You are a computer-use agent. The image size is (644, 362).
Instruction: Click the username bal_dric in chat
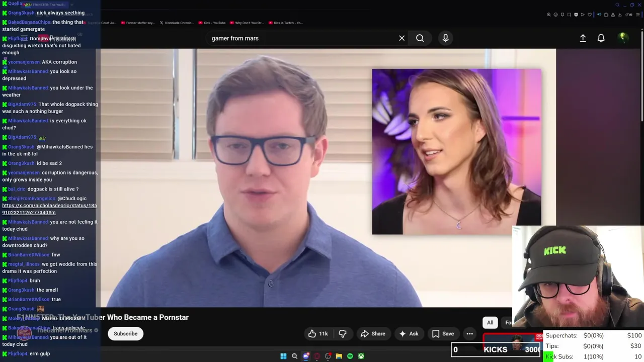click(17, 189)
